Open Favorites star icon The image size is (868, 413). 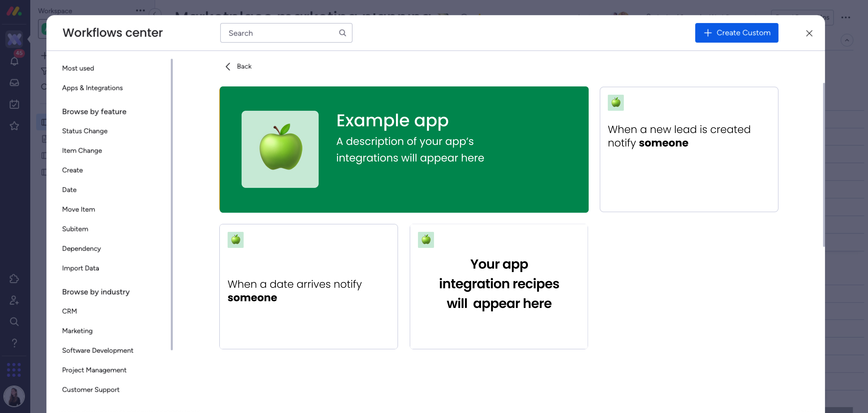point(14,126)
